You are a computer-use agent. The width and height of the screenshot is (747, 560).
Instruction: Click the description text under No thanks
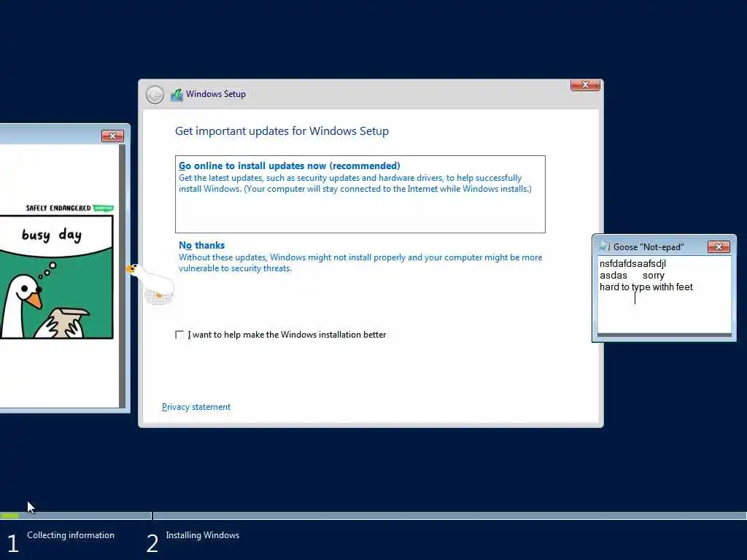[360, 262]
